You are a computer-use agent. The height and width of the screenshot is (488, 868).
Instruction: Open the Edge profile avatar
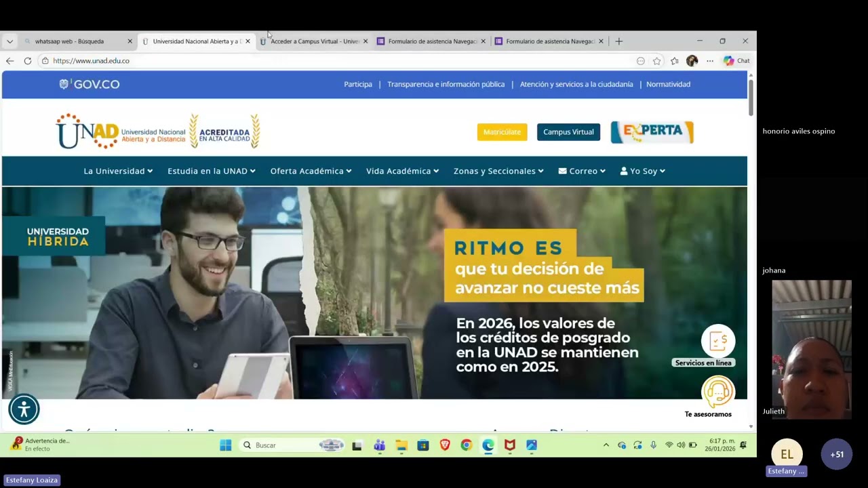pos(692,61)
